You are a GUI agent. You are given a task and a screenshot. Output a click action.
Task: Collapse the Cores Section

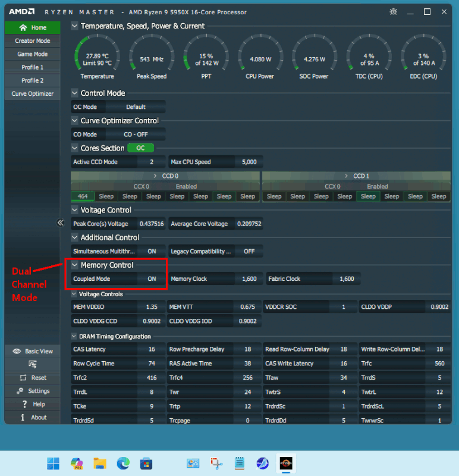(x=74, y=148)
